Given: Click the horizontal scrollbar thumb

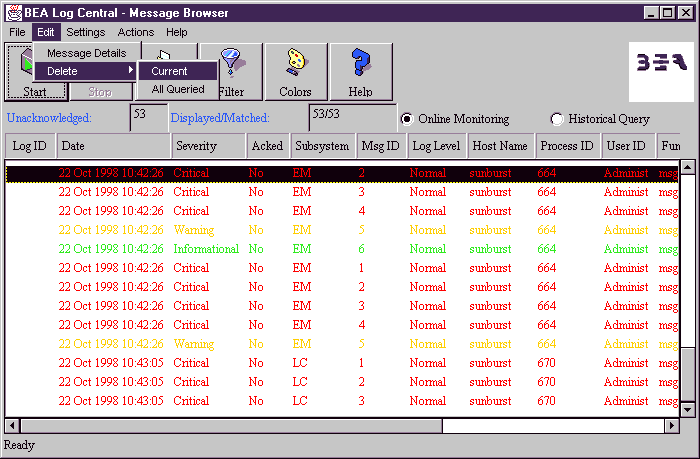Looking at the screenshot, I should 231,426.
